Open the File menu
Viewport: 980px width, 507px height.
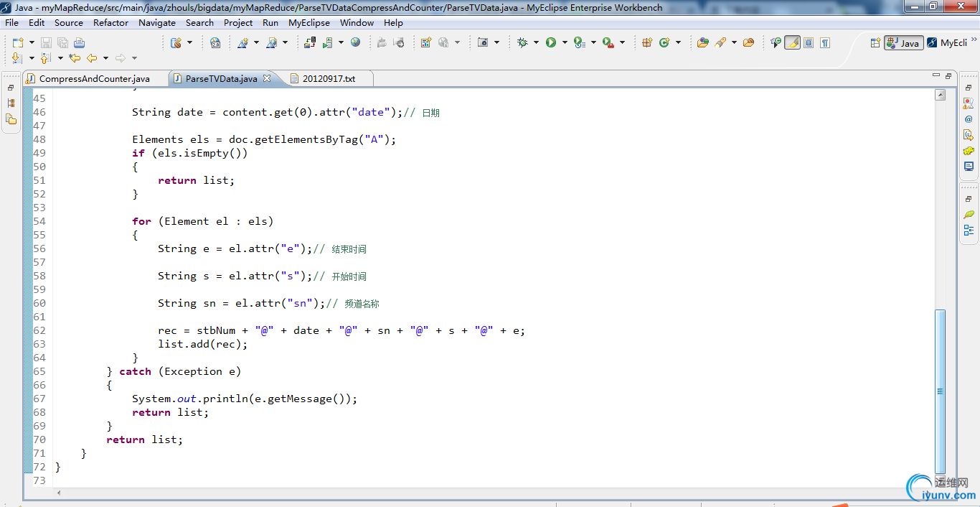click(11, 22)
